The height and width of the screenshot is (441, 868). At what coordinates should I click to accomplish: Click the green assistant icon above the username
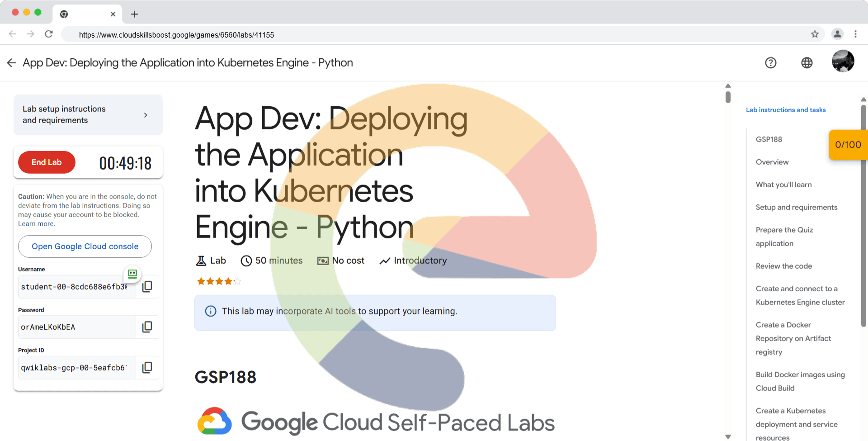point(132,274)
